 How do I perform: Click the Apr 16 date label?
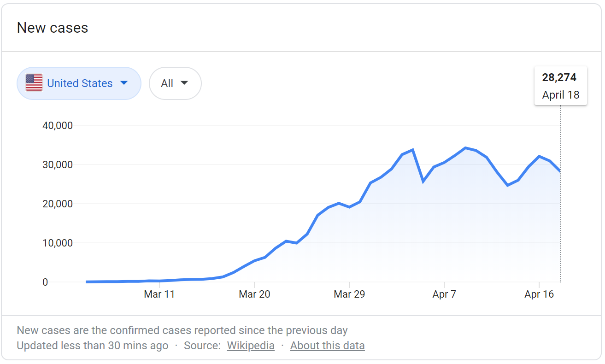click(x=539, y=294)
